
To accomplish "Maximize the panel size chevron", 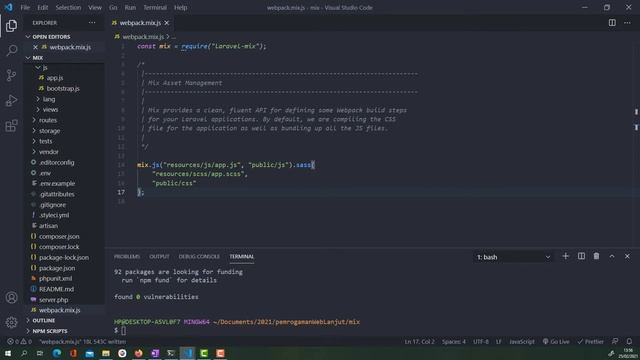I will point(612,256).
